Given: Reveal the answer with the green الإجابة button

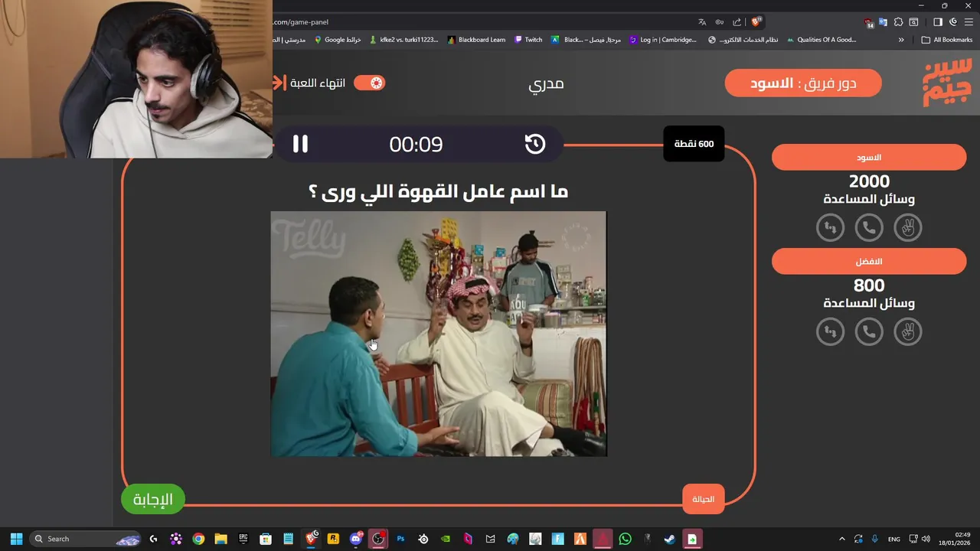Looking at the screenshot, I should click(153, 500).
